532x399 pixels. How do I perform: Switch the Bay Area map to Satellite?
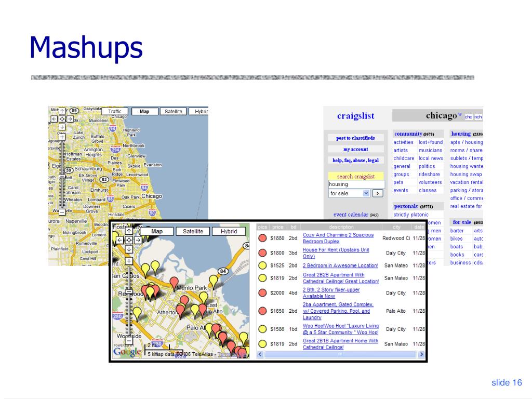point(193,231)
